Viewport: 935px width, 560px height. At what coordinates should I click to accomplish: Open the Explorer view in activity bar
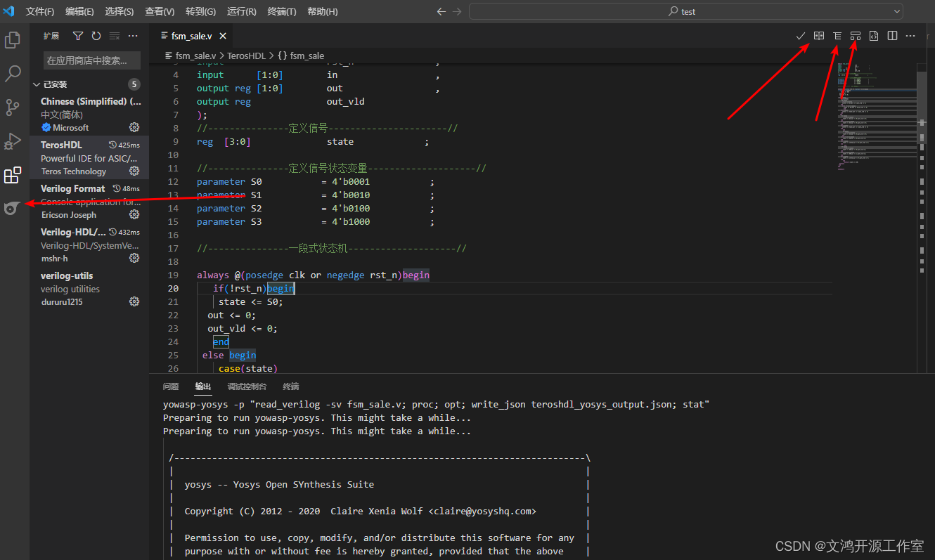tap(13, 40)
